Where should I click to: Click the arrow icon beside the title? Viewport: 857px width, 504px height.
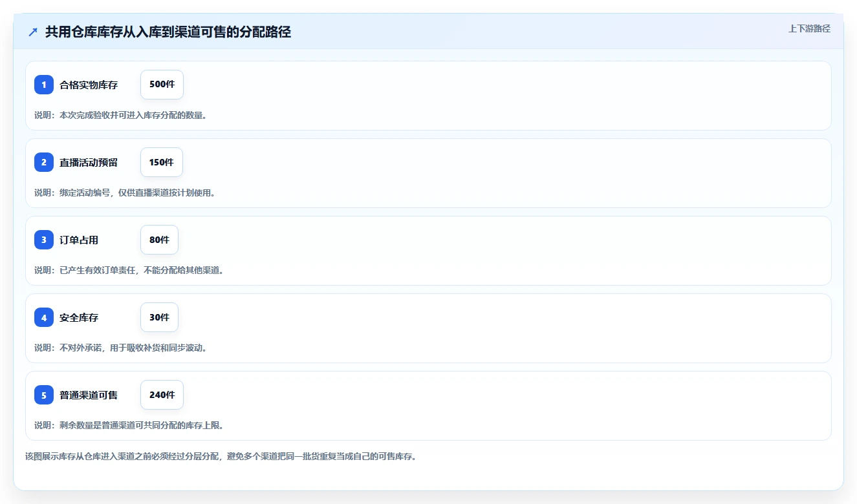click(x=33, y=32)
